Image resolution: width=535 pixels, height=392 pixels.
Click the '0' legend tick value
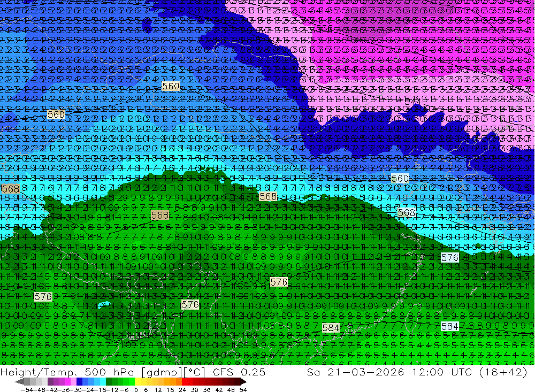(136, 390)
